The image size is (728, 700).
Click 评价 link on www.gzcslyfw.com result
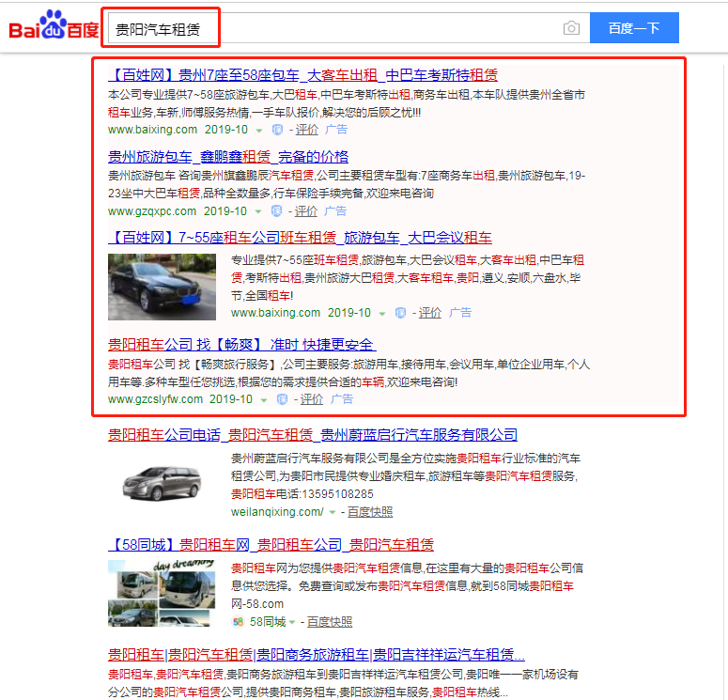coord(312,399)
